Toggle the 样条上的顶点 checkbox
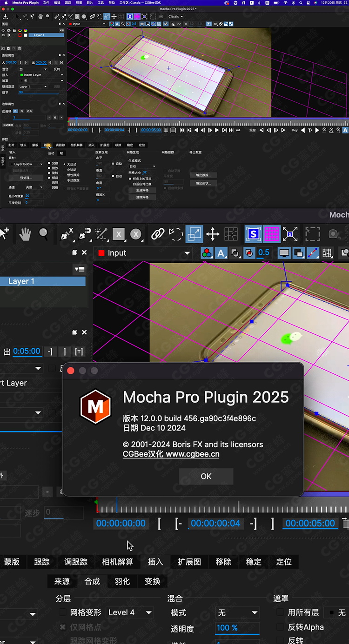 pos(130,179)
